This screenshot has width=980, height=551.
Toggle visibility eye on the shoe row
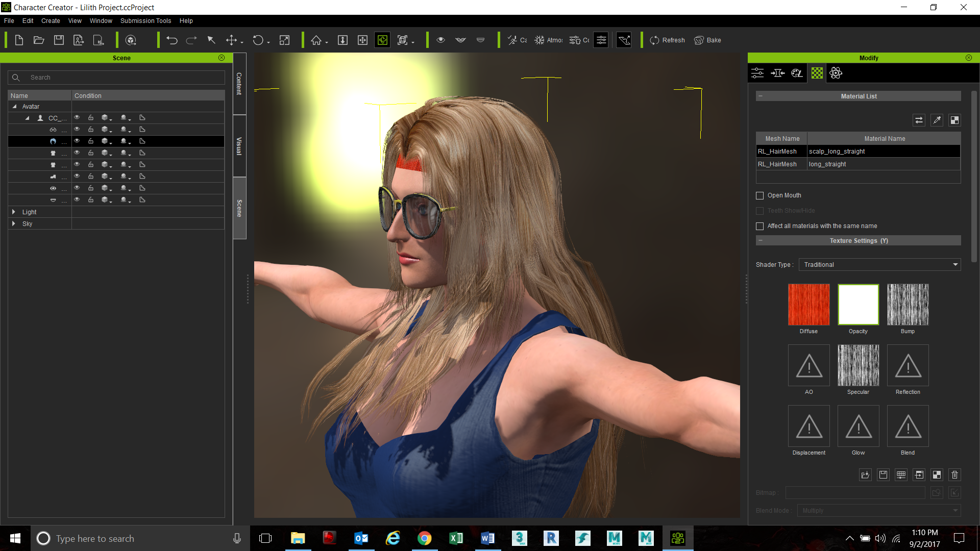click(77, 177)
